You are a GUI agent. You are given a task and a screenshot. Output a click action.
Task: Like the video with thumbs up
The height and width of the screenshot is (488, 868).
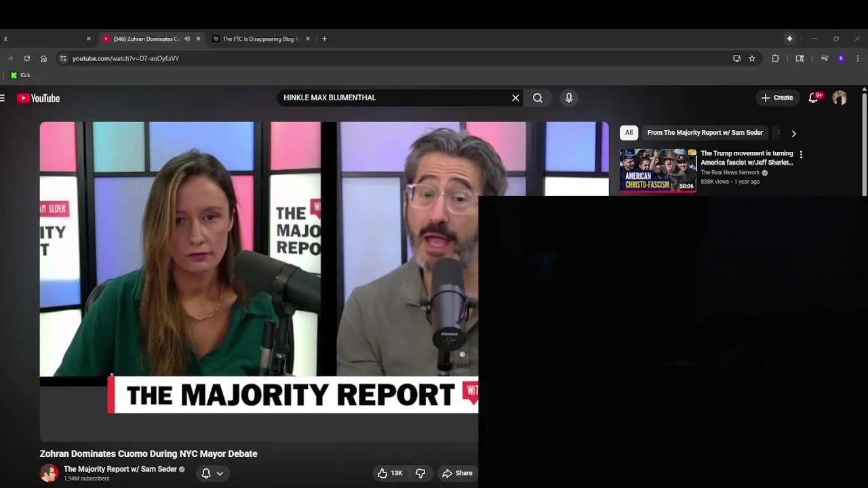pyautogui.click(x=390, y=473)
